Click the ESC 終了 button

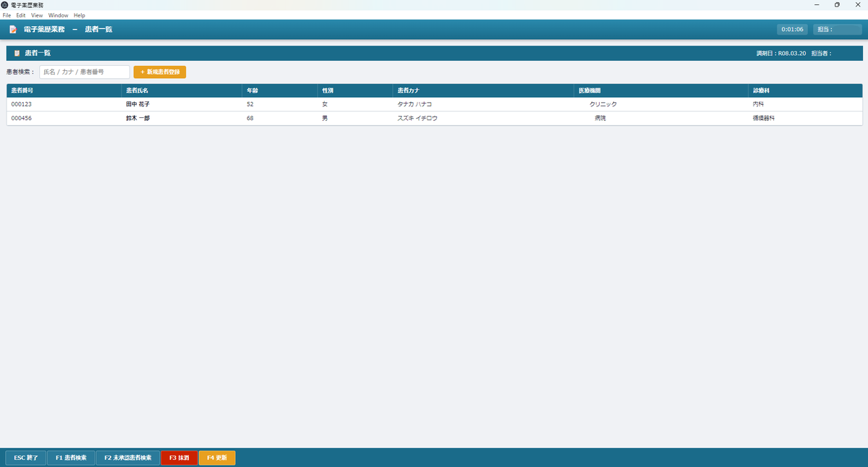(x=26, y=458)
